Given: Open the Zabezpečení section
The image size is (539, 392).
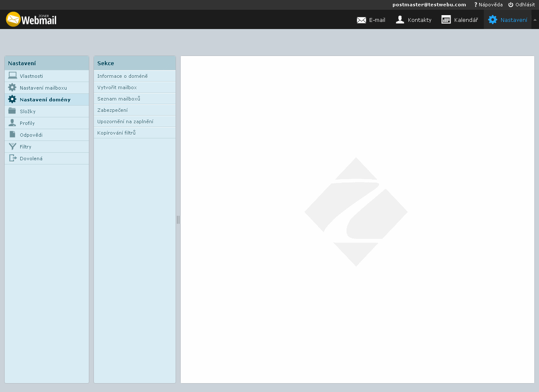Looking at the screenshot, I should pos(112,110).
